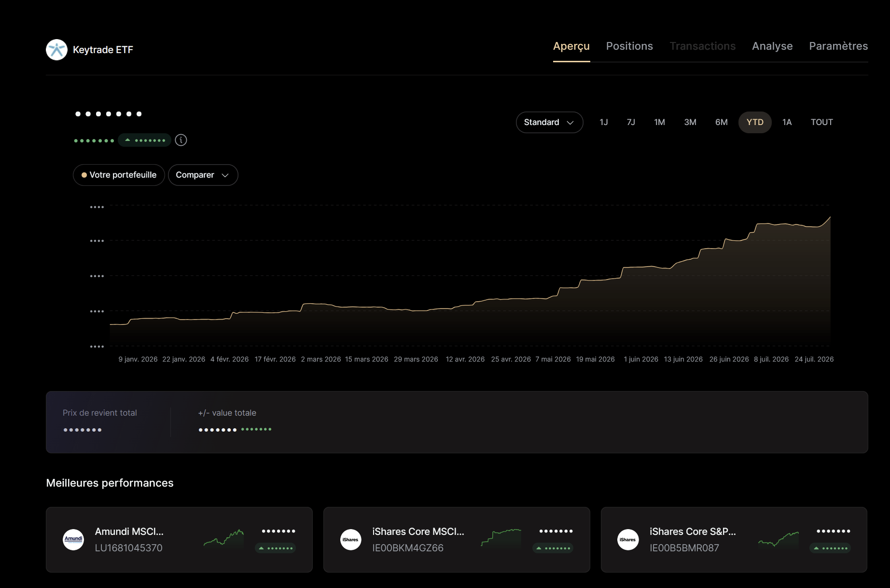Switch to the Aperçu tab
Viewport: 890px width, 588px height.
[571, 46]
